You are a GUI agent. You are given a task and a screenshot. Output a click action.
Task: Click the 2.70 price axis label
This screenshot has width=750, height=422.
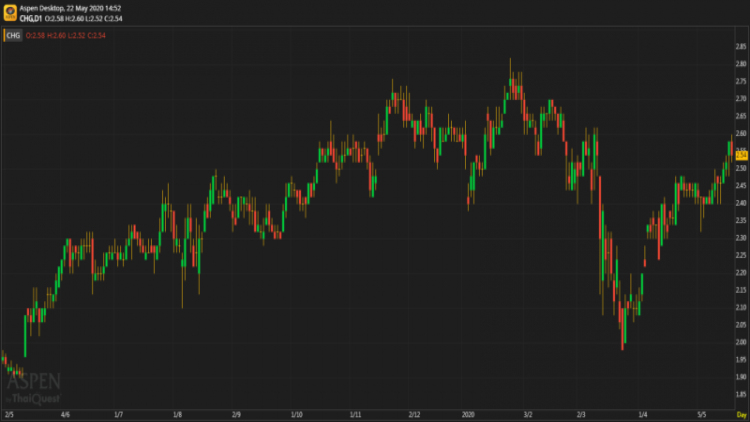741,99
